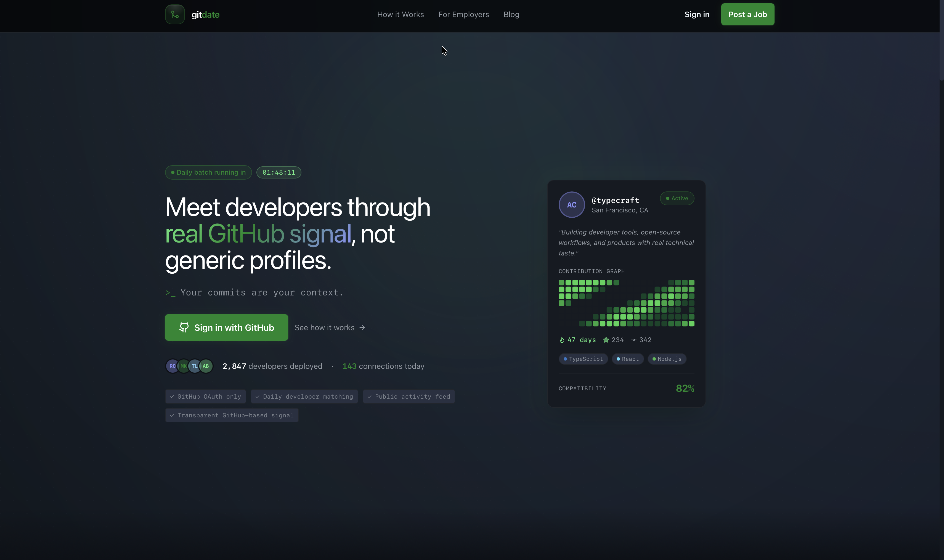The image size is (944, 560).
Task: Click checkmark icon in GitHub OAuth only
Action: click(x=172, y=397)
